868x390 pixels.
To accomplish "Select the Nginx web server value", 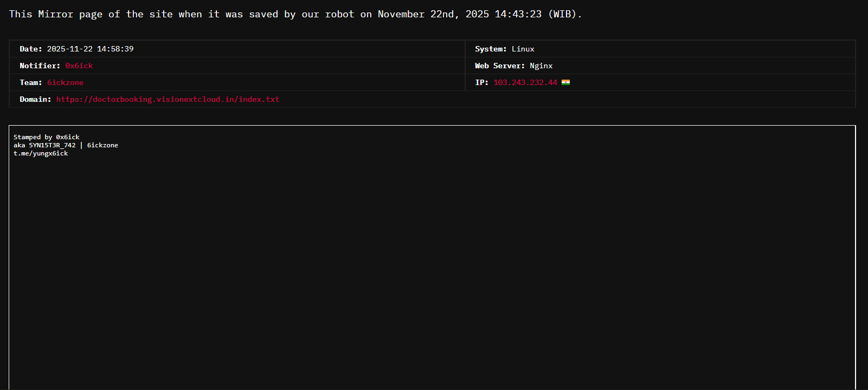I will tap(541, 66).
